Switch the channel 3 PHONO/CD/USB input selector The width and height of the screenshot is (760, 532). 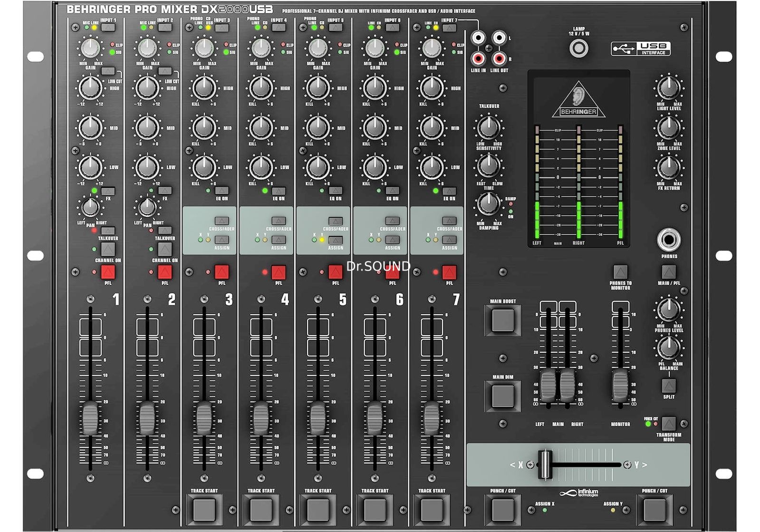[221, 28]
